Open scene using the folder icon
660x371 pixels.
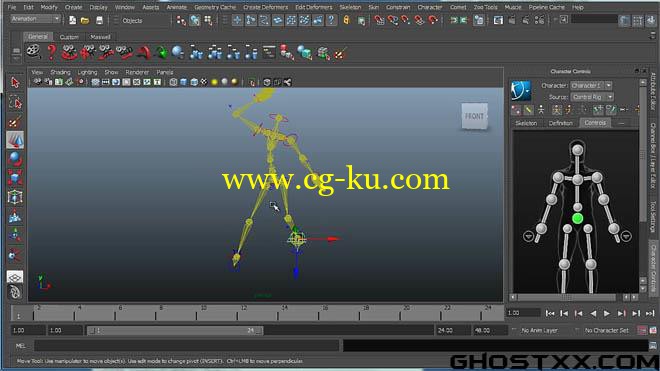coord(85,20)
